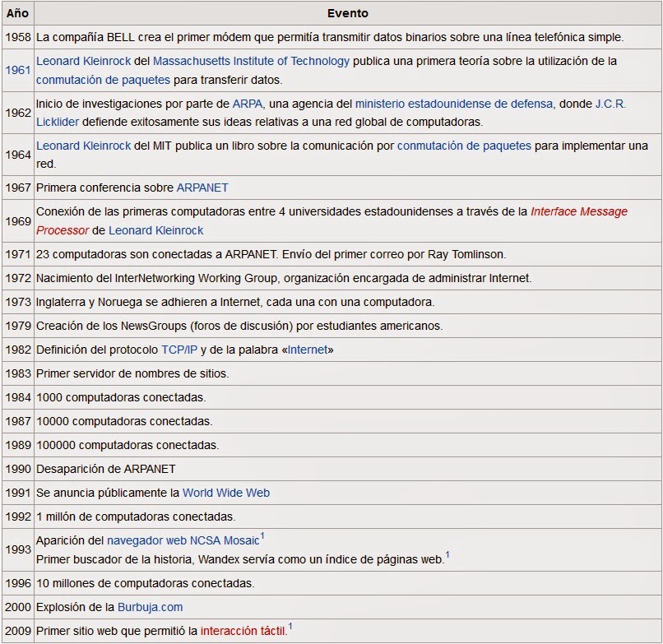
Task: Click Leonard Kleinrock link in the 1964 row
Action: [x=83, y=146]
